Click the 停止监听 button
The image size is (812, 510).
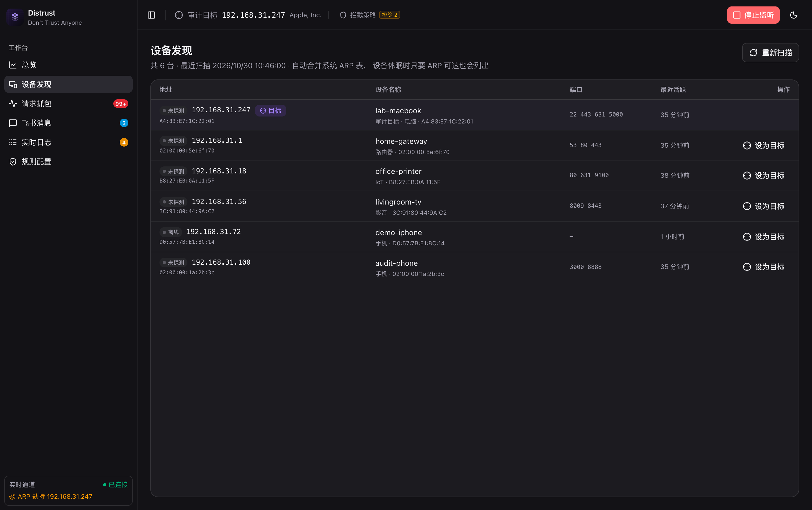pos(753,15)
